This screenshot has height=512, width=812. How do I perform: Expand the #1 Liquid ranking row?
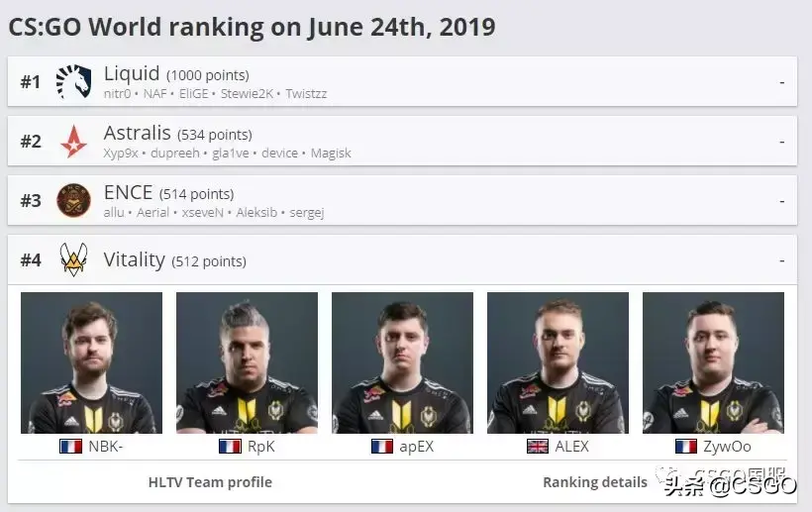[x=781, y=82]
